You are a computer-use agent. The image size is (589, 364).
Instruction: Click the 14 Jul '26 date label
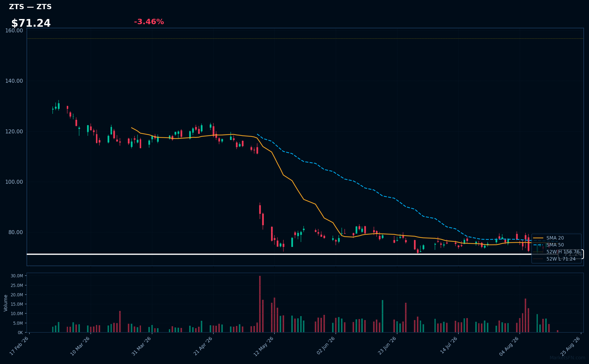(449, 345)
